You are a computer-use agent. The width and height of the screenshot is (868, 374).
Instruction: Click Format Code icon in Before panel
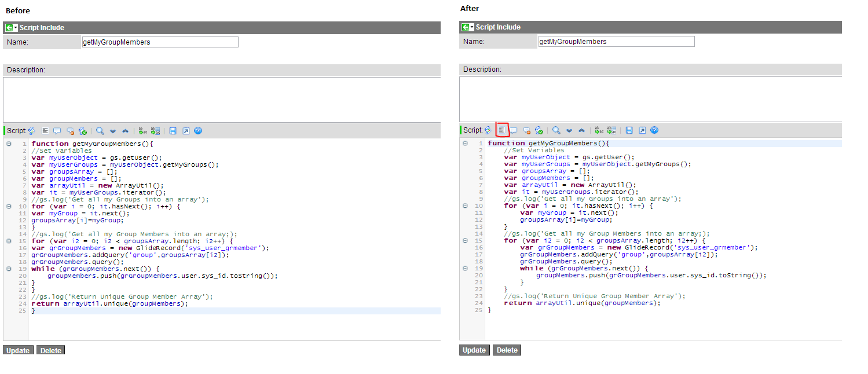(45, 131)
